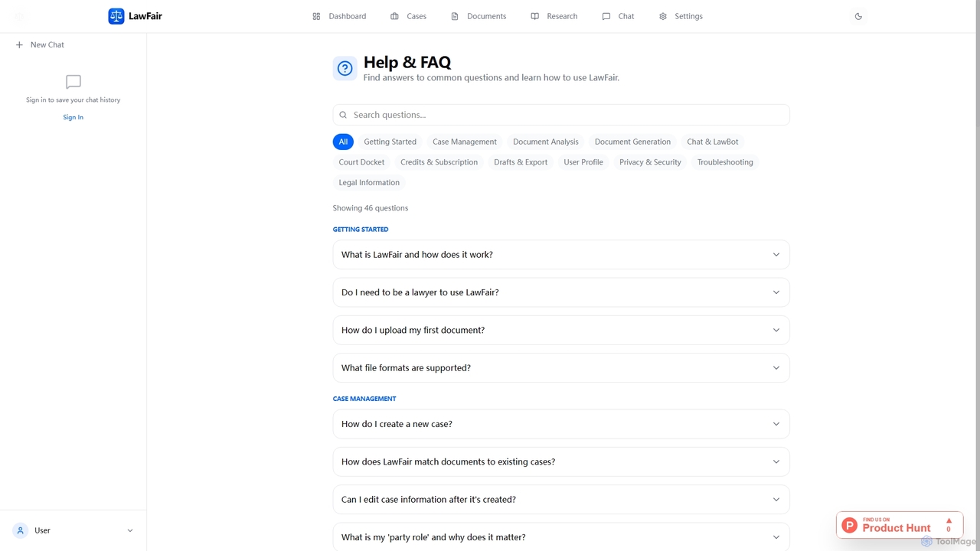The width and height of the screenshot is (980, 551).
Task: Filter by Drafts & Export category
Action: pos(521,162)
